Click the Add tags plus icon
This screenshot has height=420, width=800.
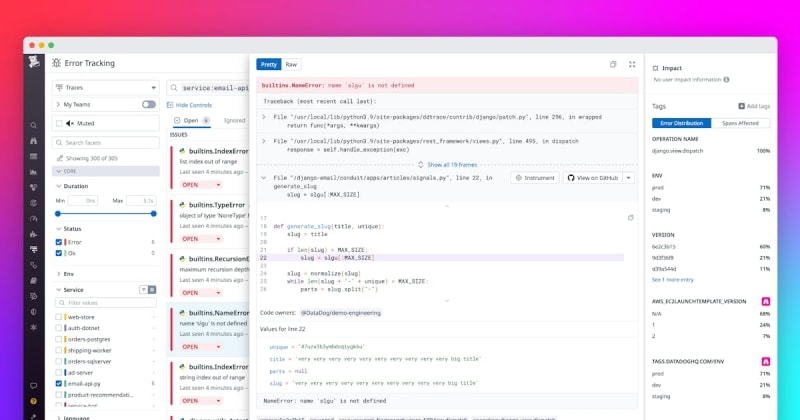(x=741, y=105)
